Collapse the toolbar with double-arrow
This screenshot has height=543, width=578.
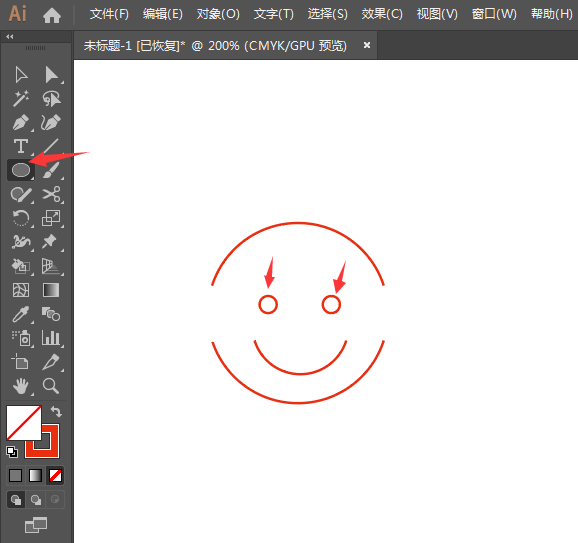click(10, 36)
